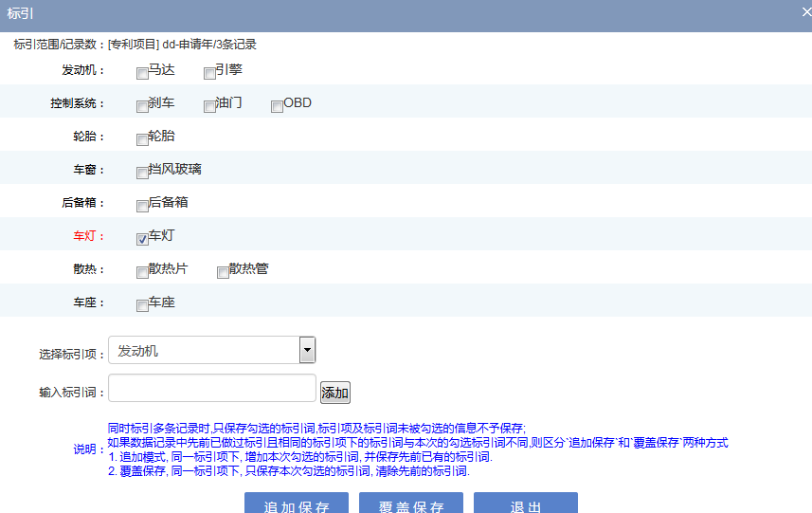Click the 添加 button
This screenshot has width=812, height=513.
coord(335,393)
